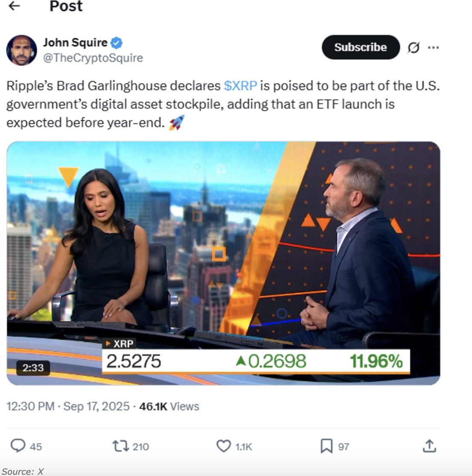This screenshot has height=476, width=472.
Task: Reply using the comment bubble icon
Action: click(18, 446)
